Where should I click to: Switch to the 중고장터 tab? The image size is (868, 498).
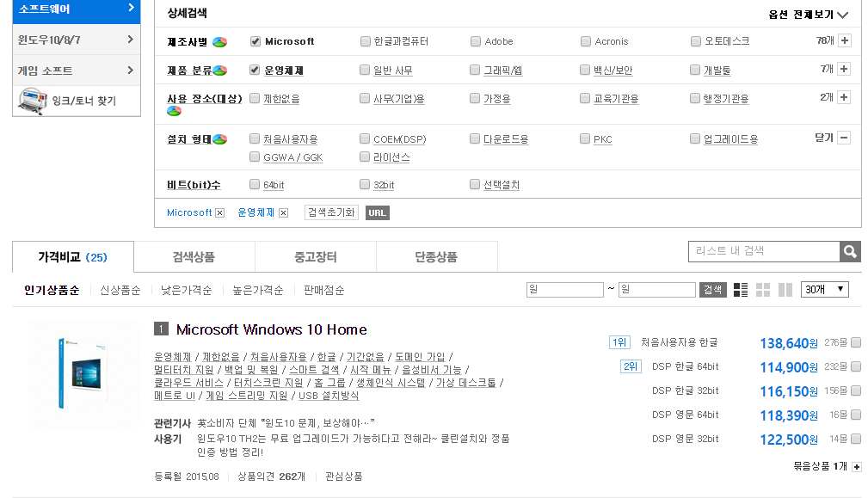[x=316, y=257]
